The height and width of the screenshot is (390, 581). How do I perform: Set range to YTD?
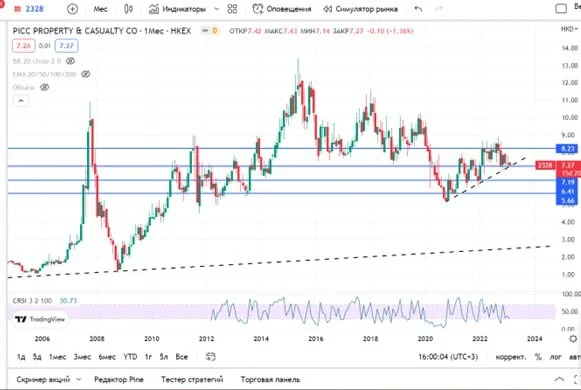tap(130, 357)
